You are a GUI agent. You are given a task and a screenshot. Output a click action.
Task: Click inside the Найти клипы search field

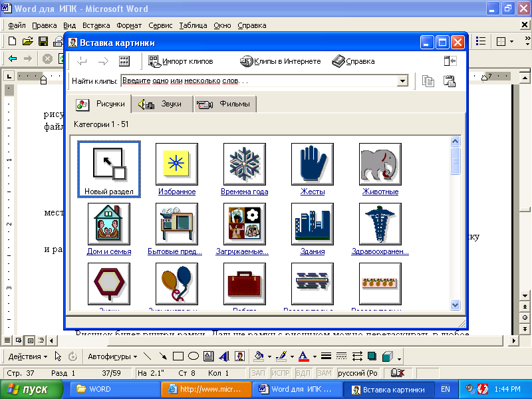point(259,81)
